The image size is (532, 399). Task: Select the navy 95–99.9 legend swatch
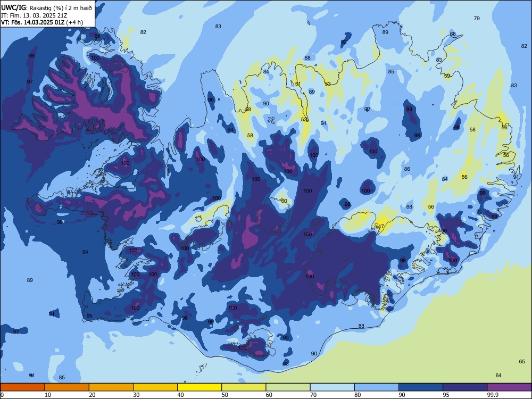[x=465, y=387]
